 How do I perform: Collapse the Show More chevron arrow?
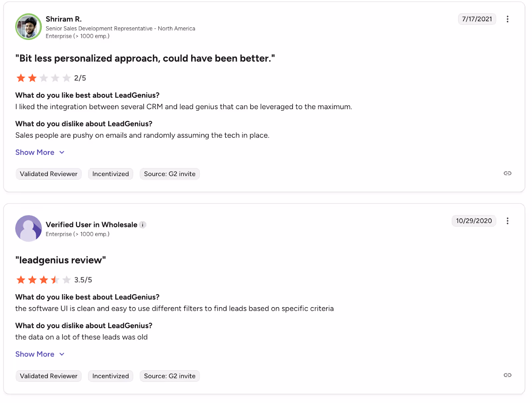[x=62, y=152]
